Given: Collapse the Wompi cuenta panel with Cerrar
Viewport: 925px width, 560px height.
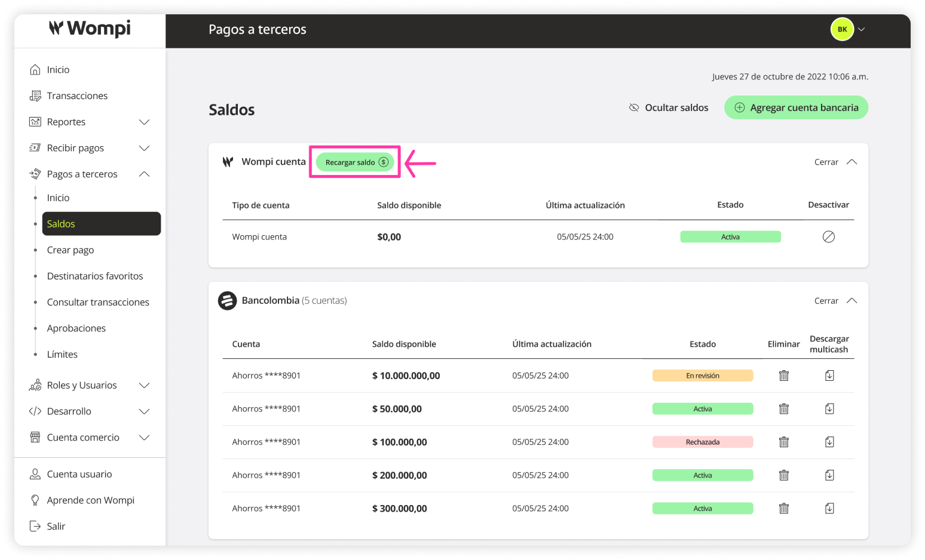Looking at the screenshot, I should [x=835, y=162].
